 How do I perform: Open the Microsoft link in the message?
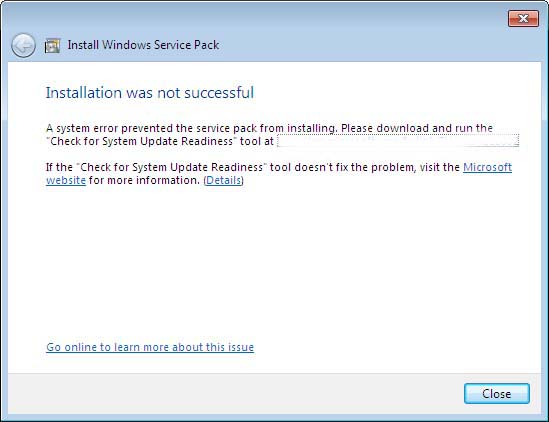click(x=487, y=167)
